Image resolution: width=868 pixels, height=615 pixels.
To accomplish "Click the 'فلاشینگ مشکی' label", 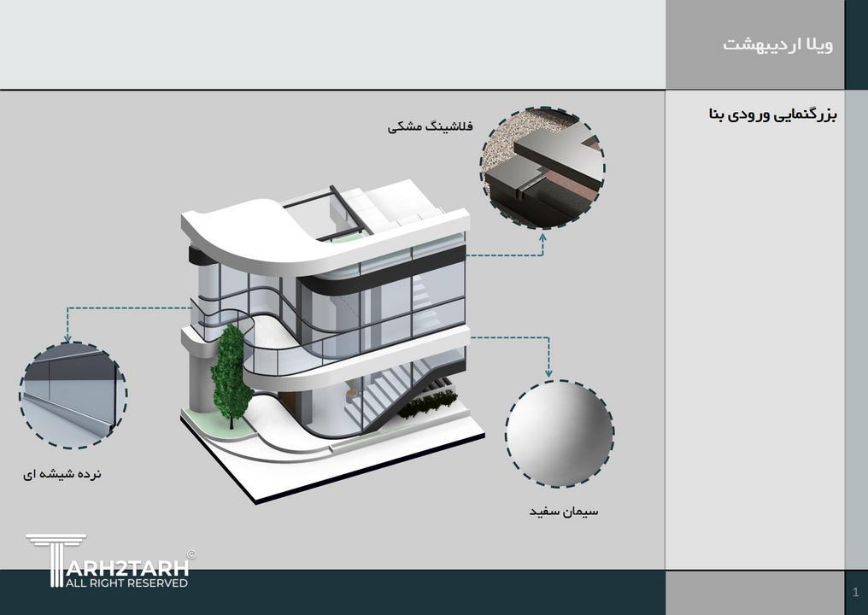I will tap(430, 127).
